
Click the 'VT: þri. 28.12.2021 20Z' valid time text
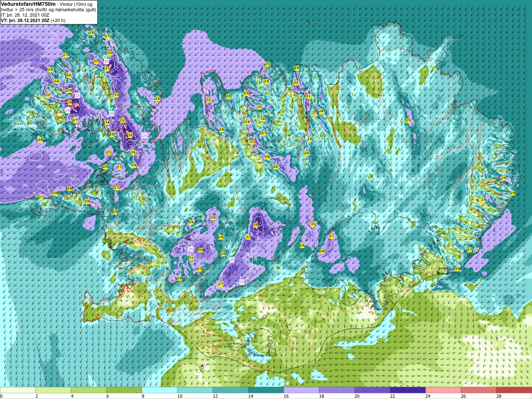pyautogui.click(x=25, y=20)
